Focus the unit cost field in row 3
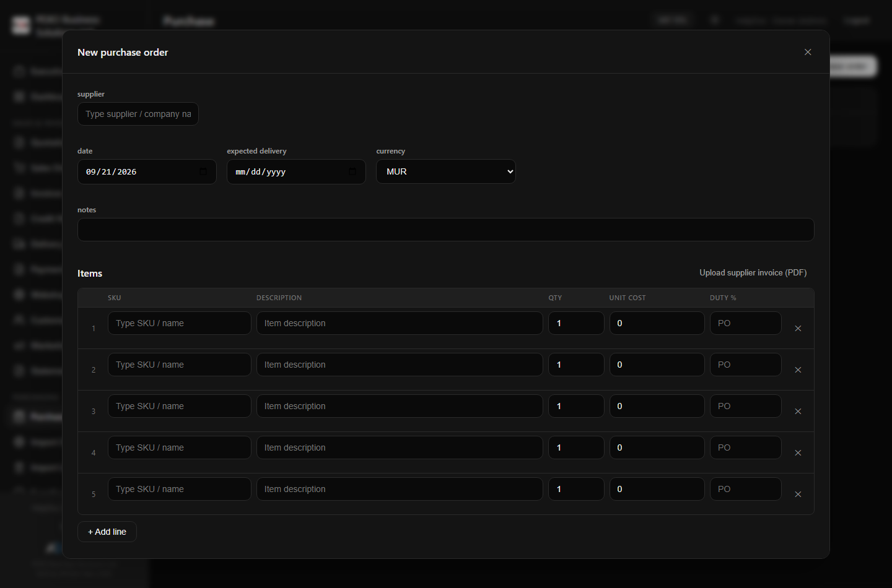Viewport: 892px width, 588px height. (657, 406)
